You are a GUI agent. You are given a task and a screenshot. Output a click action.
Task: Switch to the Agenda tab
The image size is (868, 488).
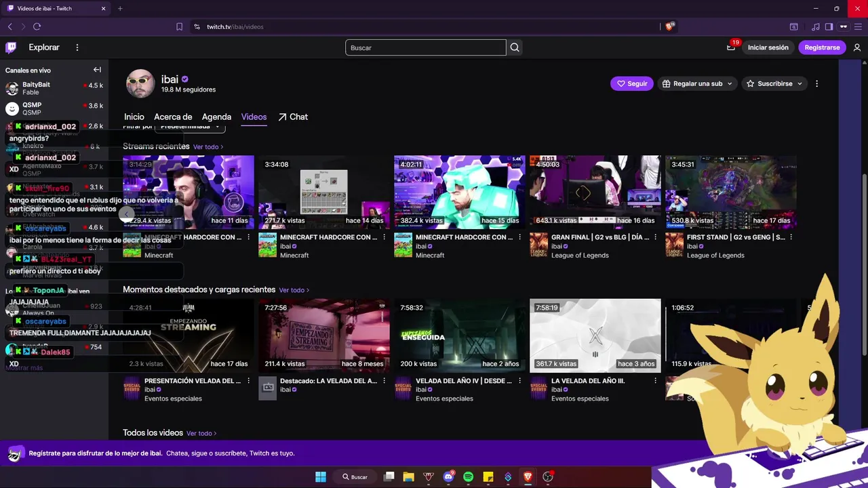click(x=216, y=117)
